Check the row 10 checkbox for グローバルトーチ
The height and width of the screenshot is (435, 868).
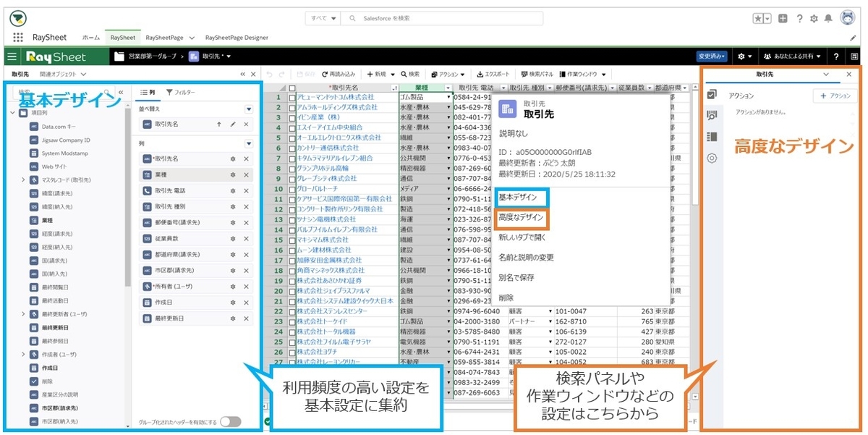[x=292, y=188]
